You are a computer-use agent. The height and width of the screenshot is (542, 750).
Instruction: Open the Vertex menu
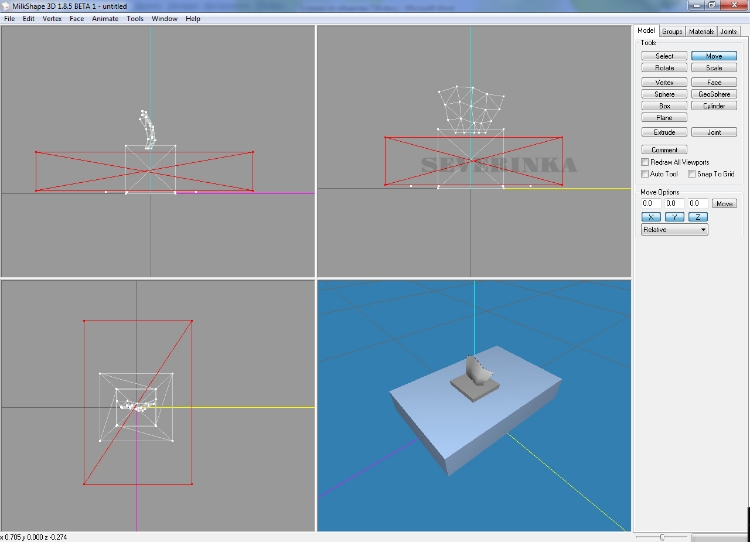pyautogui.click(x=51, y=18)
